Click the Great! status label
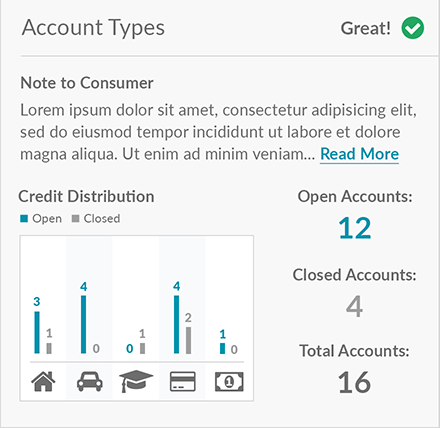 coord(365,28)
